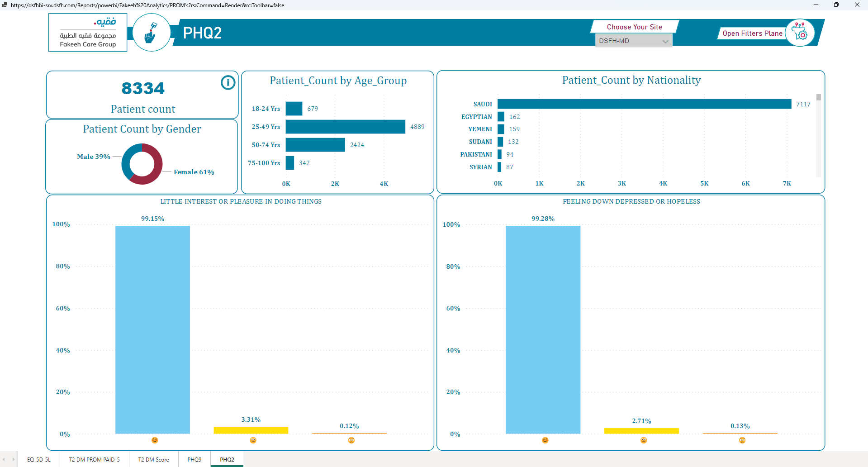Click next page tab arrow
This screenshot has width=868, height=467.
point(14,459)
